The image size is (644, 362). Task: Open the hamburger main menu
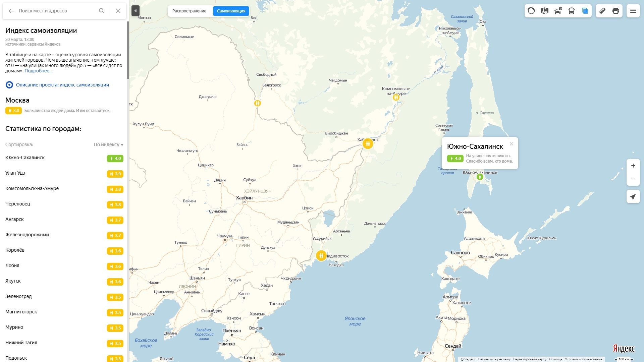click(633, 11)
